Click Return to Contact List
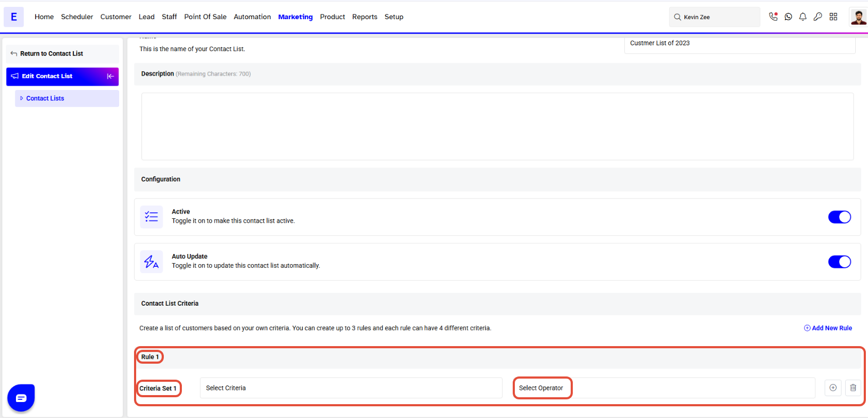 [x=63, y=54]
